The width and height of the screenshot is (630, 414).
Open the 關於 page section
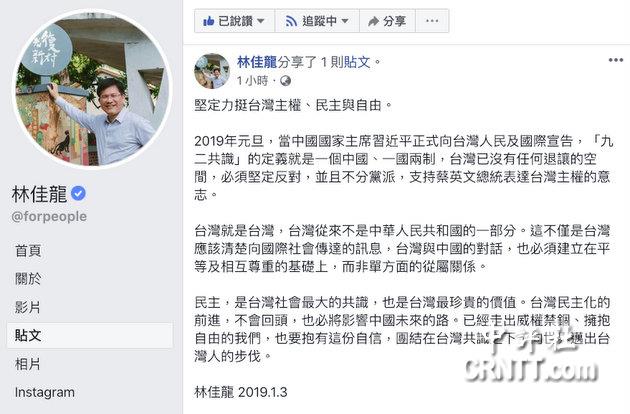click(28, 279)
